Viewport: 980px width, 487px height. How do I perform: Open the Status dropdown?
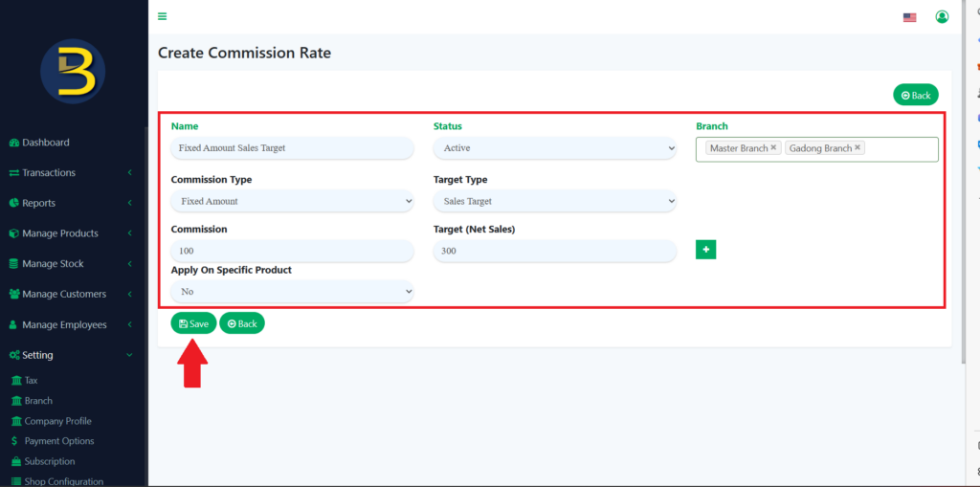tap(554, 148)
